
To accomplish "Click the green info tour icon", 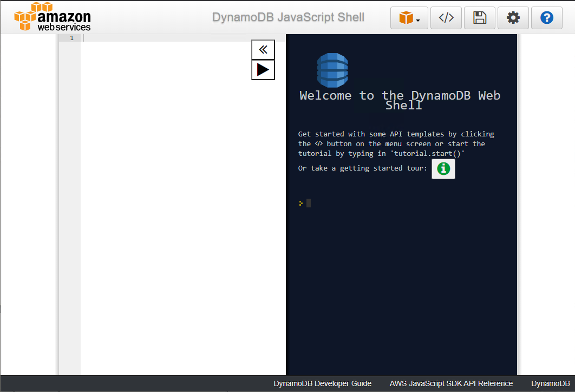I will pyautogui.click(x=443, y=168).
